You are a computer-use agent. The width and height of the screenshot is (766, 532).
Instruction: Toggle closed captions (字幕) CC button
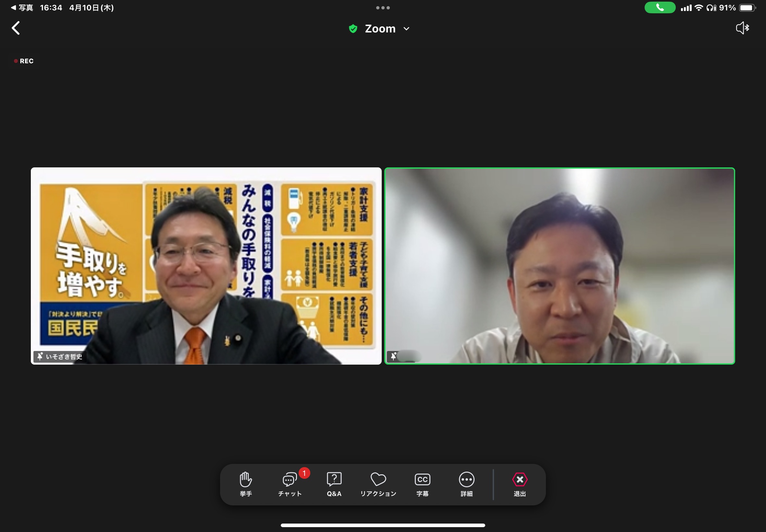422,480
